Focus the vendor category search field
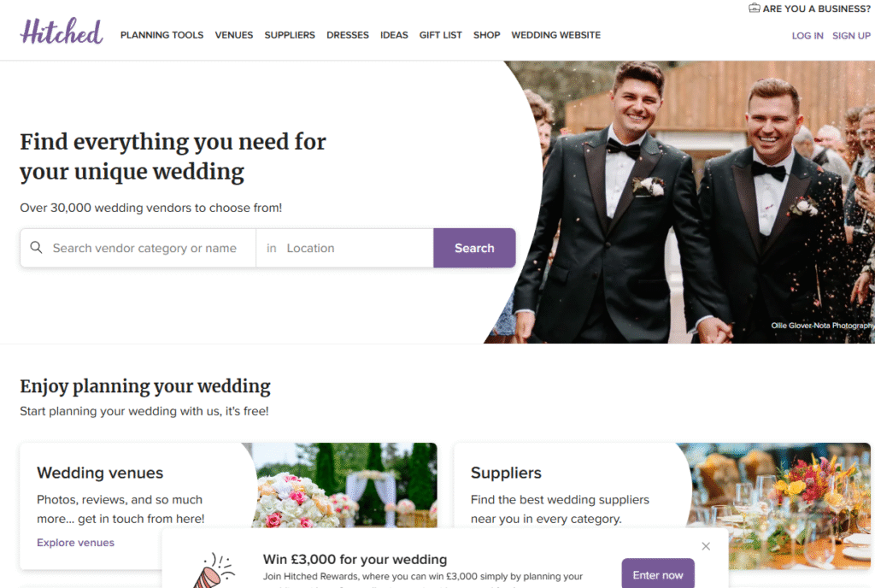875x588 pixels. coord(144,248)
